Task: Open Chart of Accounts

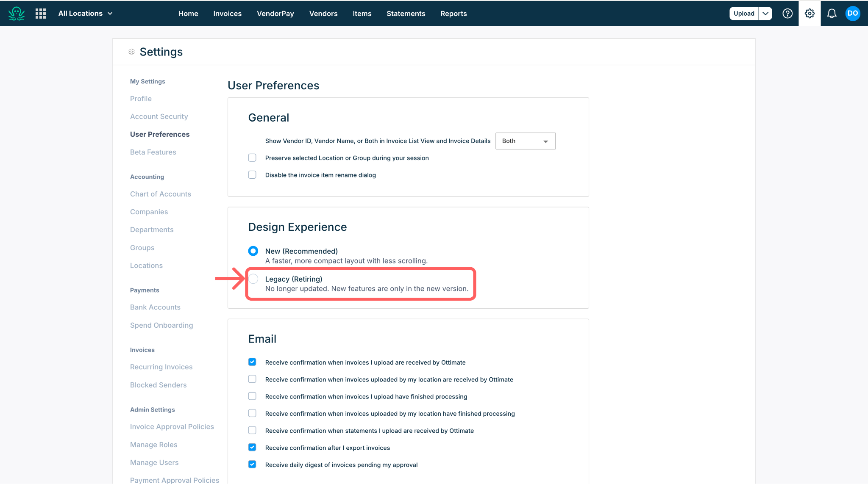Action: (161, 194)
